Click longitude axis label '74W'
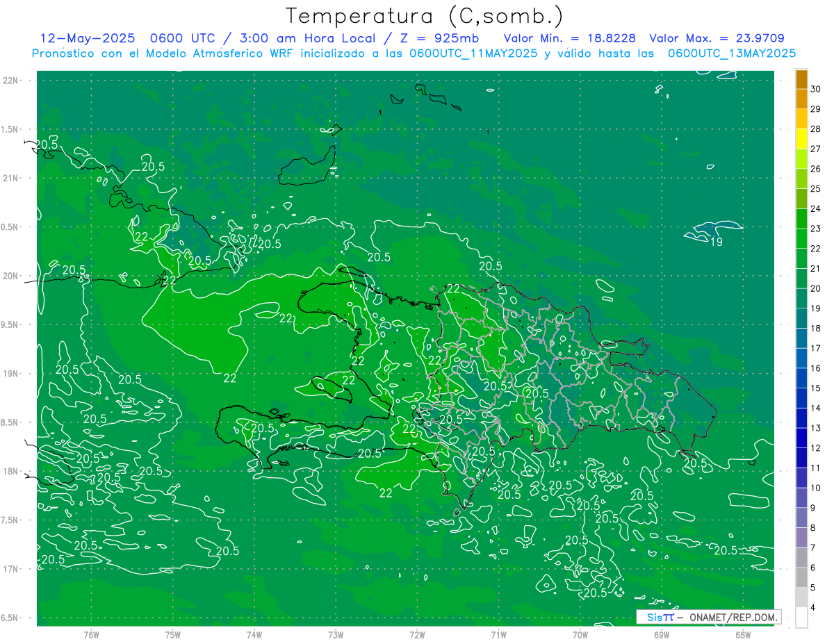834x644 pixels. click(x=254, y=635)
